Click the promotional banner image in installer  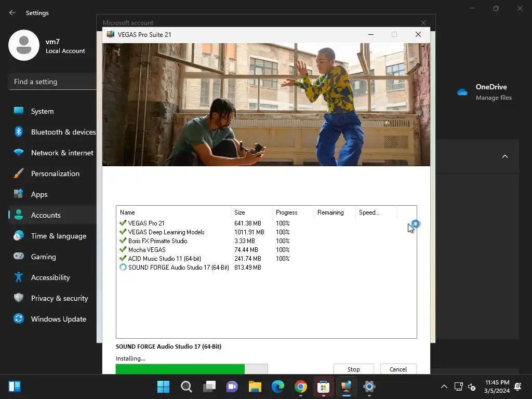267,104
